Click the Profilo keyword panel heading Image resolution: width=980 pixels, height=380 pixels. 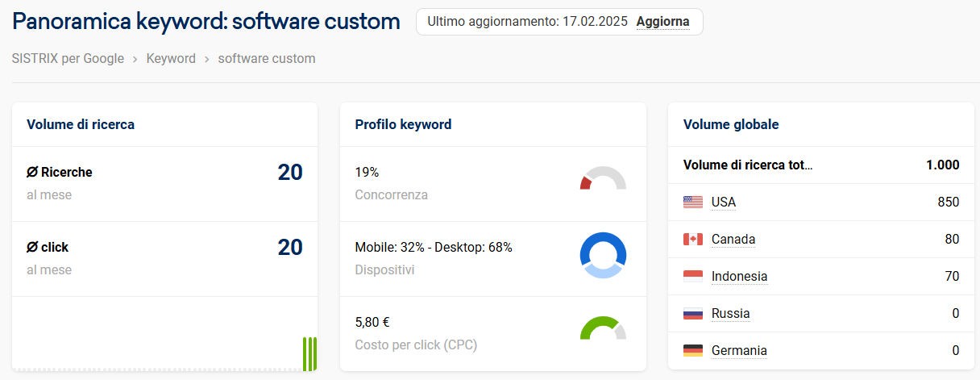(x=403, y=124)
